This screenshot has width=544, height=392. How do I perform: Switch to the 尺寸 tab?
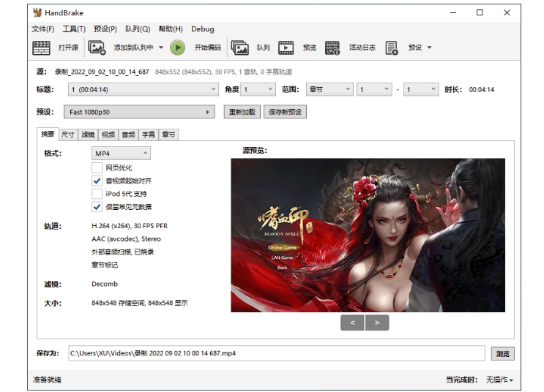68,135
